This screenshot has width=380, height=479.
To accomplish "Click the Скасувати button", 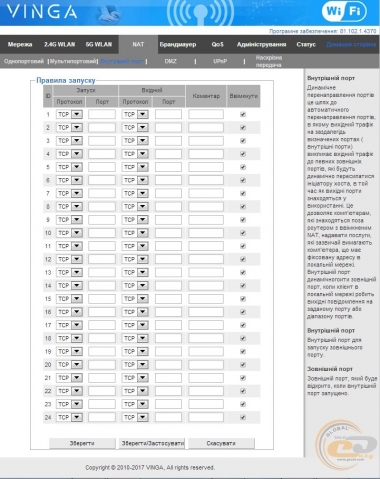I will click(221, 443).
